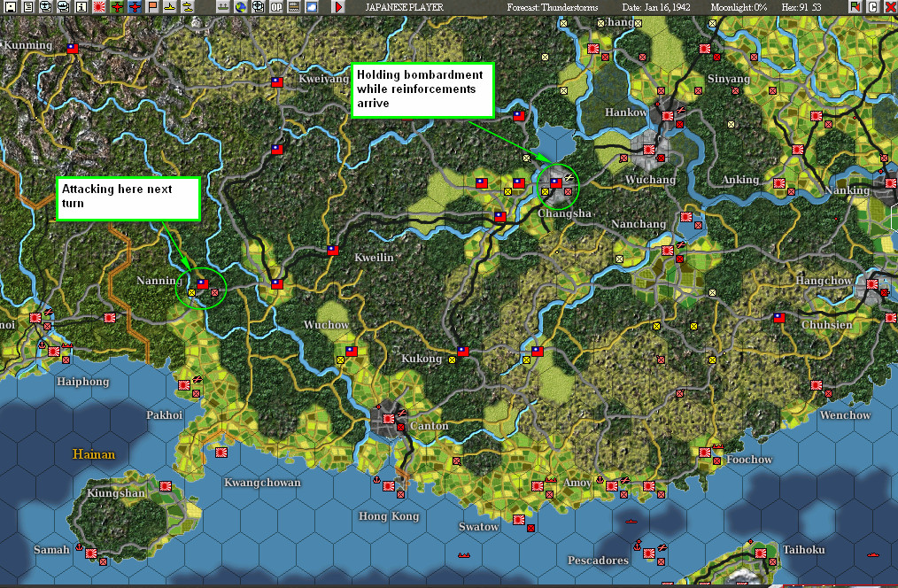Image resolution: width=898 pixels, height=588 pixels.
Task: Select the Japanese base at Canton
Action: [389, 419]
